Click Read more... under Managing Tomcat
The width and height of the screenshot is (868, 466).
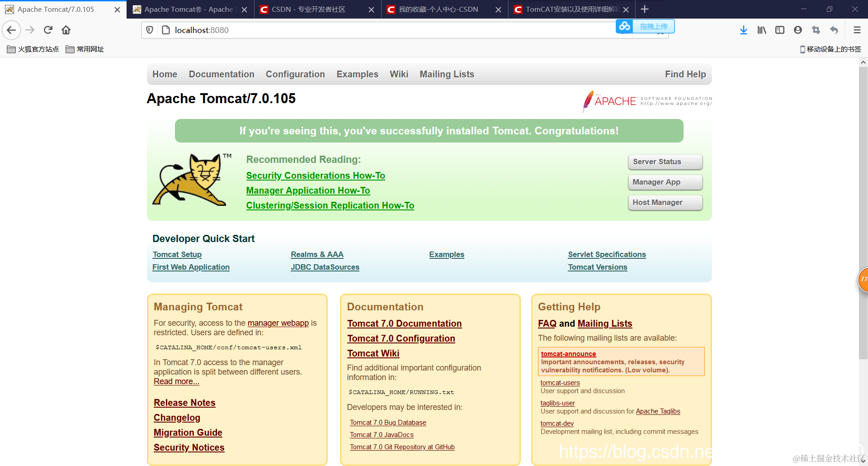click(x=176, y=381)
